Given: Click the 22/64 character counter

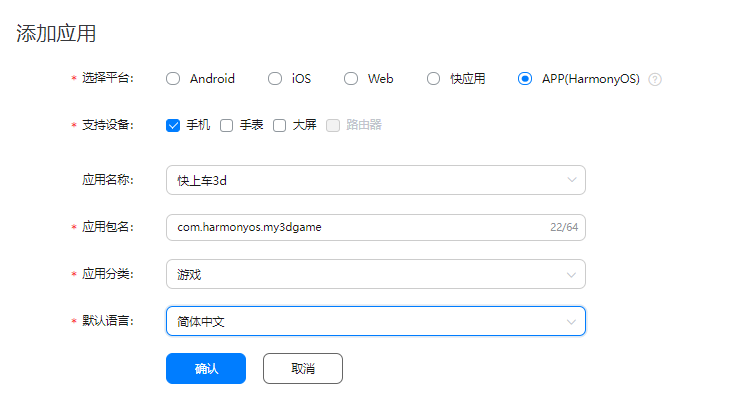Looking at the screenshot, I should coord(564,228).
